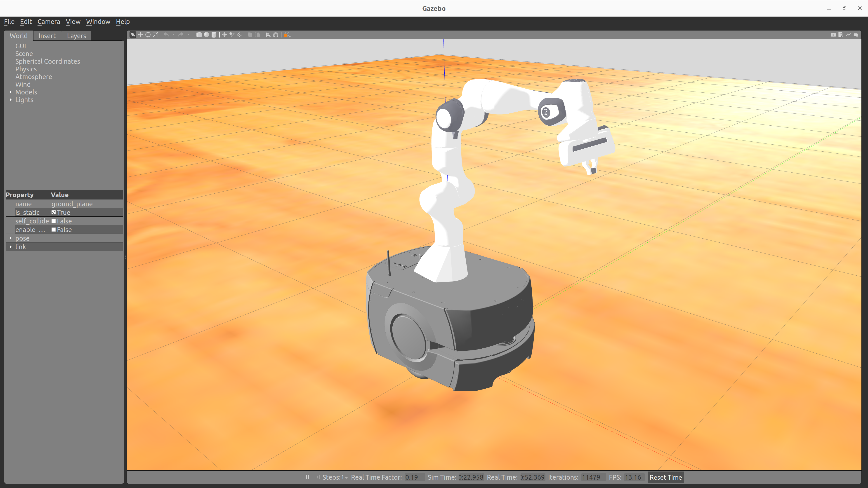Select the Scale mode tool
Screen dimensions: 868x488
pyautogui.click(x=155, y=35)
